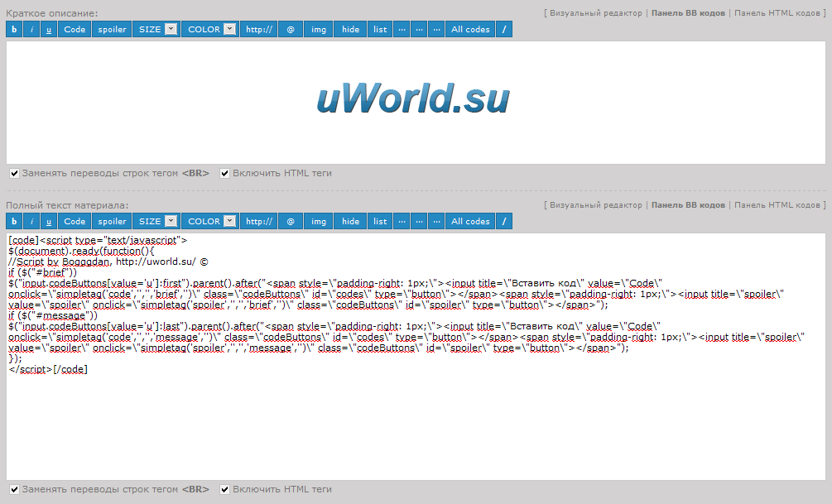Insert spoiler tag in the full text editor
The image size is (832, 504).
112,221
